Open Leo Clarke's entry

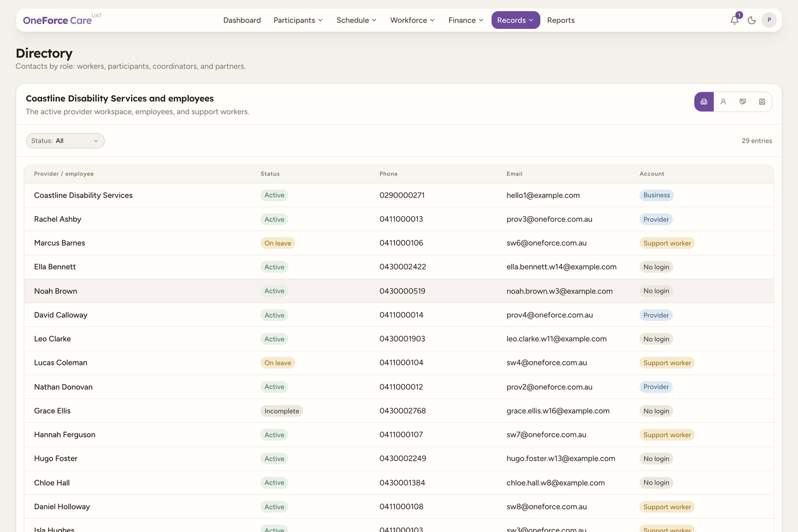[x=399, y=339]
